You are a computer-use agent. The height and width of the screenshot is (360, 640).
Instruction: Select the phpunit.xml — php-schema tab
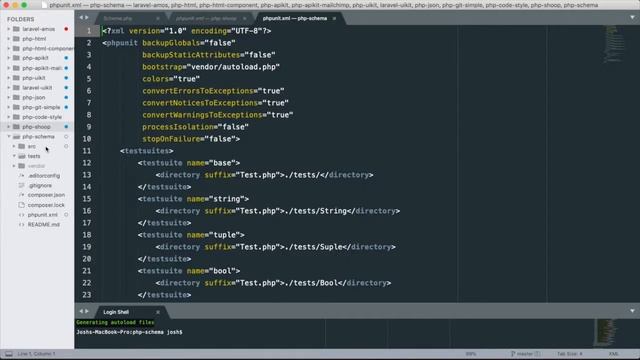[x=300, y=18]
